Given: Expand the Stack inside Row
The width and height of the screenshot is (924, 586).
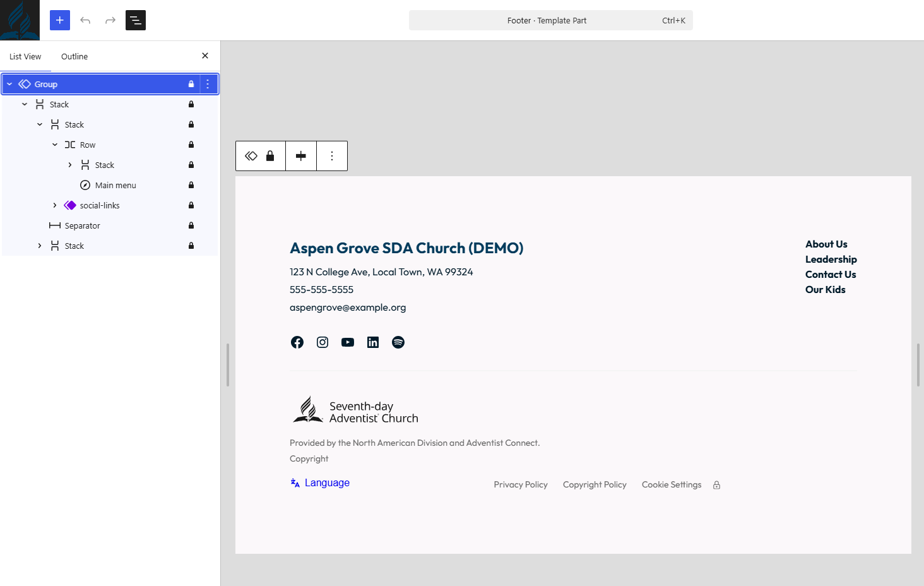Looking at the screenshot, I should click(70, 165).
